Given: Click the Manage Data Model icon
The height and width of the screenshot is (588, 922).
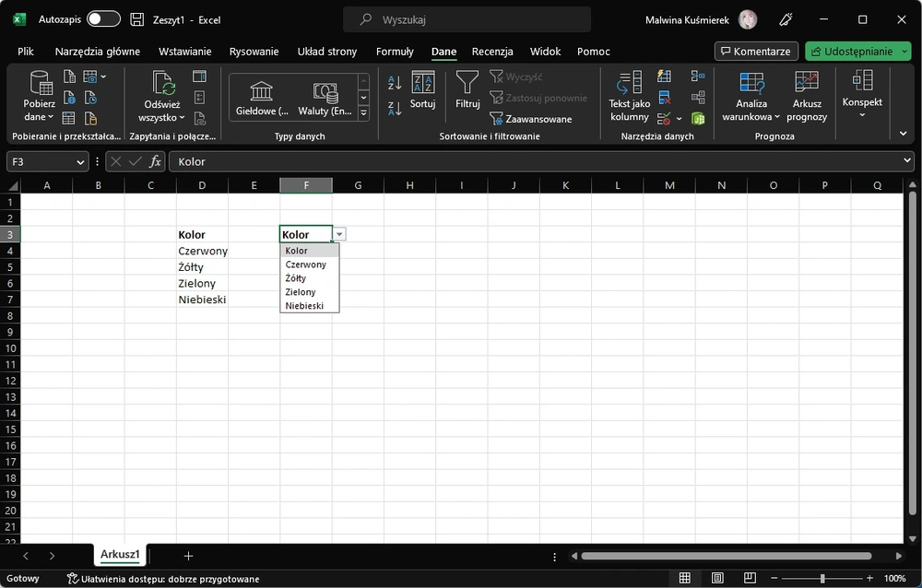Looking at the screenshot, I should (x=698, y=119).
